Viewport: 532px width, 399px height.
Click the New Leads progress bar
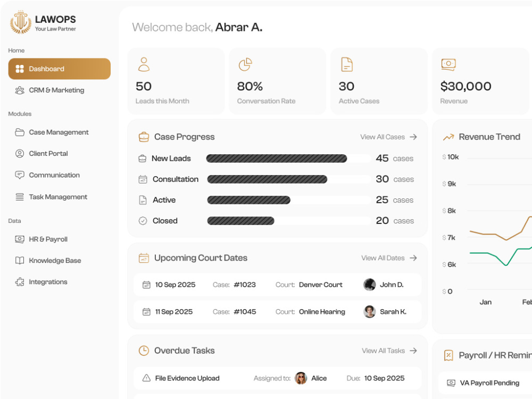(288, 159)
